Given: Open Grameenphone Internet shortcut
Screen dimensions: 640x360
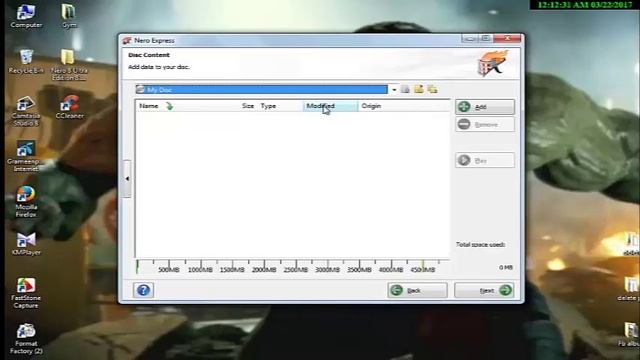Looking at the screenshot, I should point(26,156).
